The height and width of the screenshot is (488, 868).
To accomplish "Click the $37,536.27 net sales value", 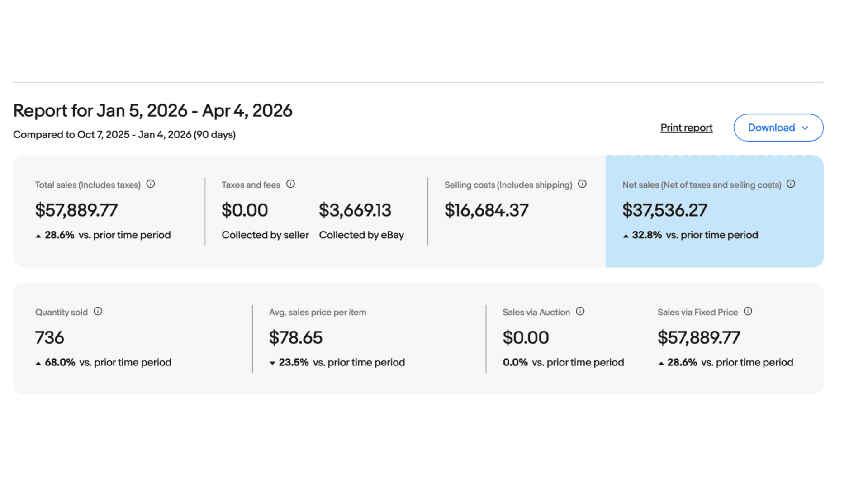I will (x=664, y=210).
